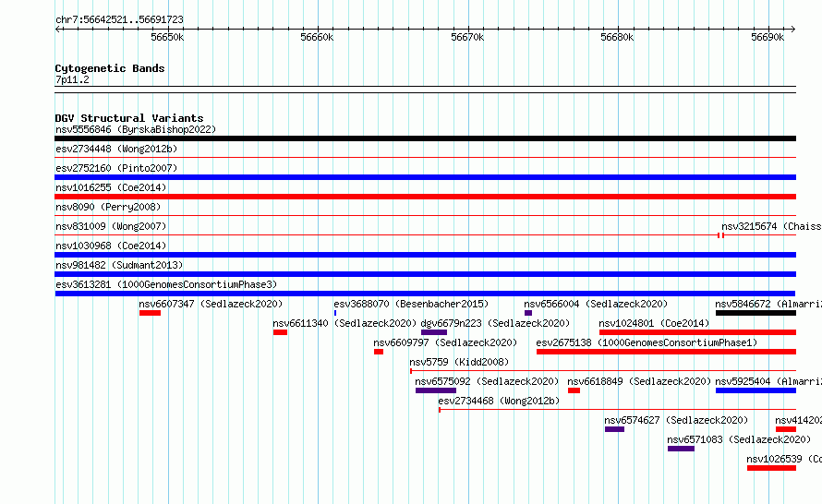The height and width of the screenshot is (504, 822).
Task: Click the purple bar under nsv6571083
Action: tap(681, 449)
